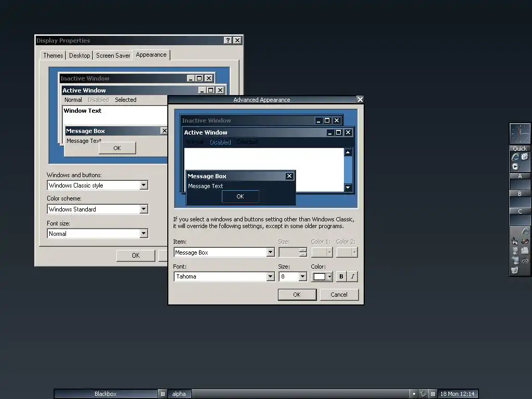
Task: Click OK in Display Properties window
Action: click(x=136, y=256)
